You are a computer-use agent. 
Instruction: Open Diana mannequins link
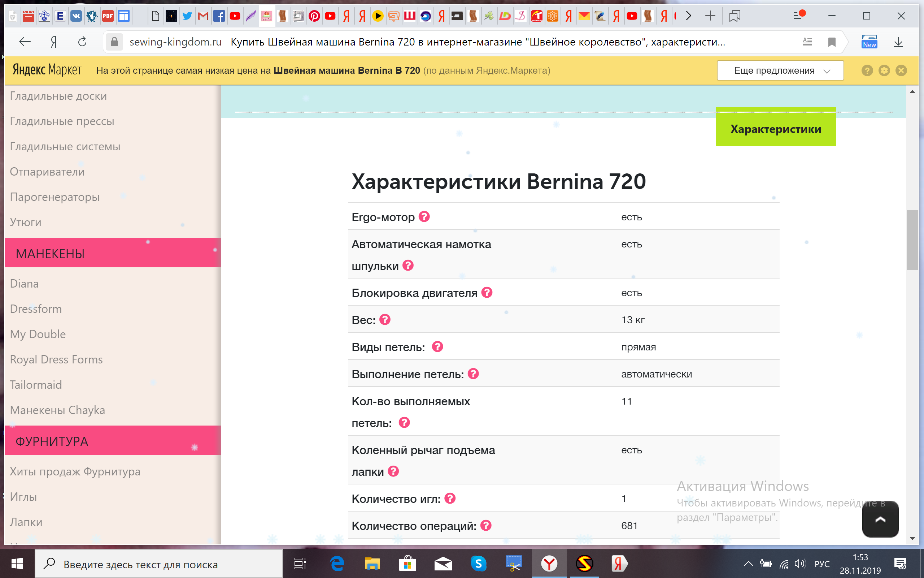[25, 284]
